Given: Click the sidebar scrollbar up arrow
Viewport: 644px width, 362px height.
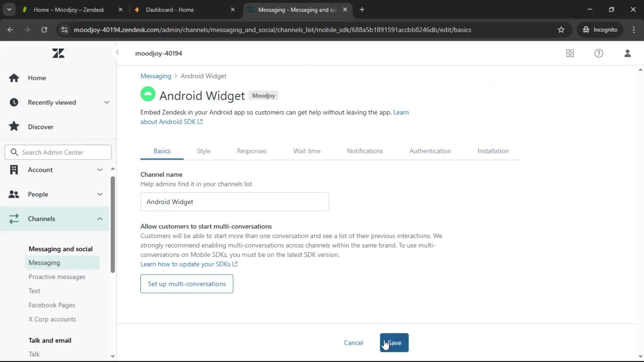Looking at the screenshot, I should coord(113,169).
